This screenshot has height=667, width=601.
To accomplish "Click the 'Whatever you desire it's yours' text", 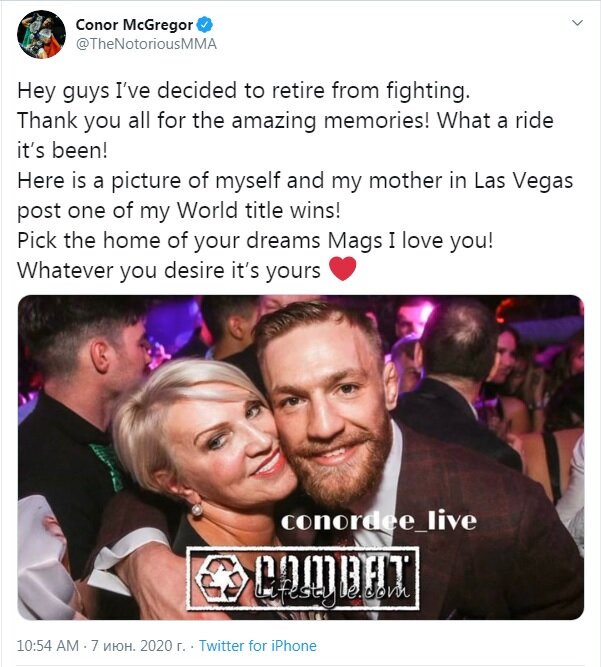I will (169, 271).
